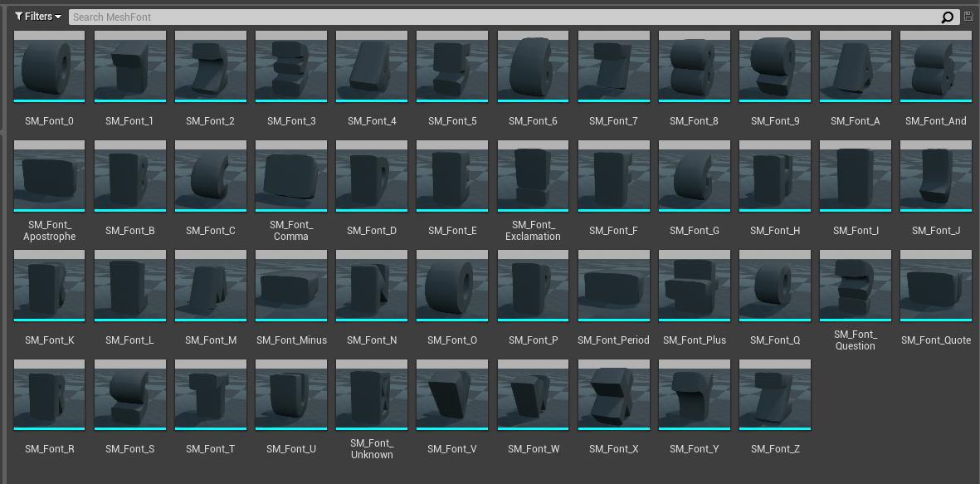980x484 pixels.
Task: Select the SM_Font_G mesh thumbnail
Action: click(x=695, y=176)
